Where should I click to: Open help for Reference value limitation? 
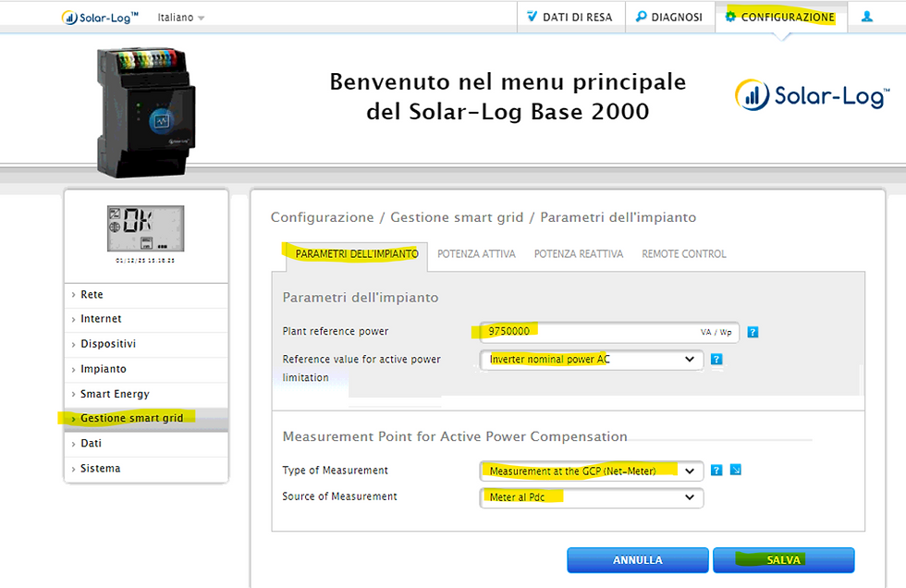click(716, 360)
